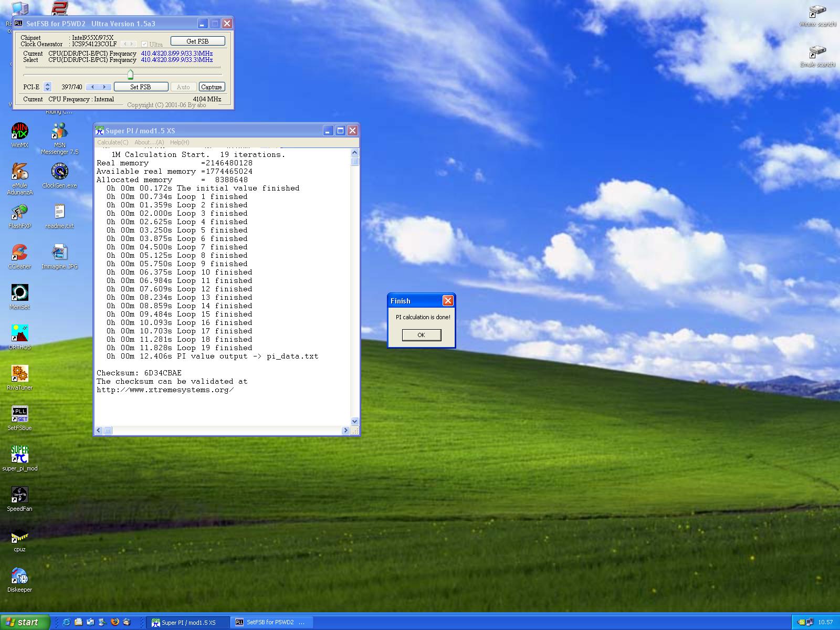Image resolution: width=840 pixels, height=630 pixels.
Task: Click the Capture button in SetFSB
Action: [x=212, y=87]
